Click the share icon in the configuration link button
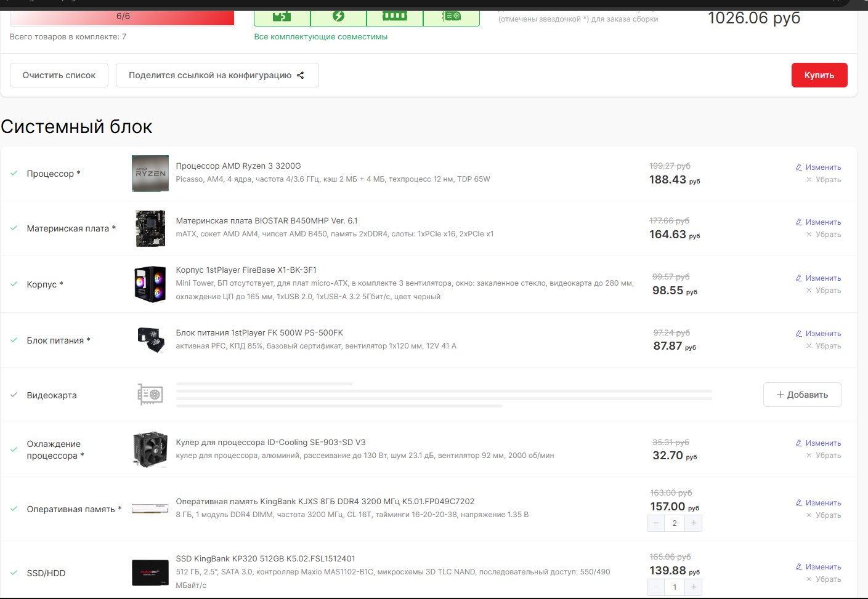 coord(301,75)
